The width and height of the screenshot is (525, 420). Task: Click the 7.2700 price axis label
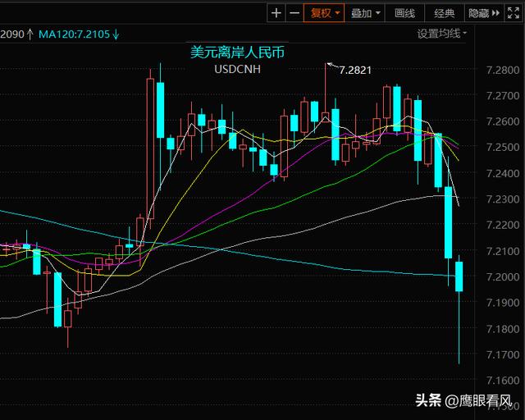[x=503, y=96]
